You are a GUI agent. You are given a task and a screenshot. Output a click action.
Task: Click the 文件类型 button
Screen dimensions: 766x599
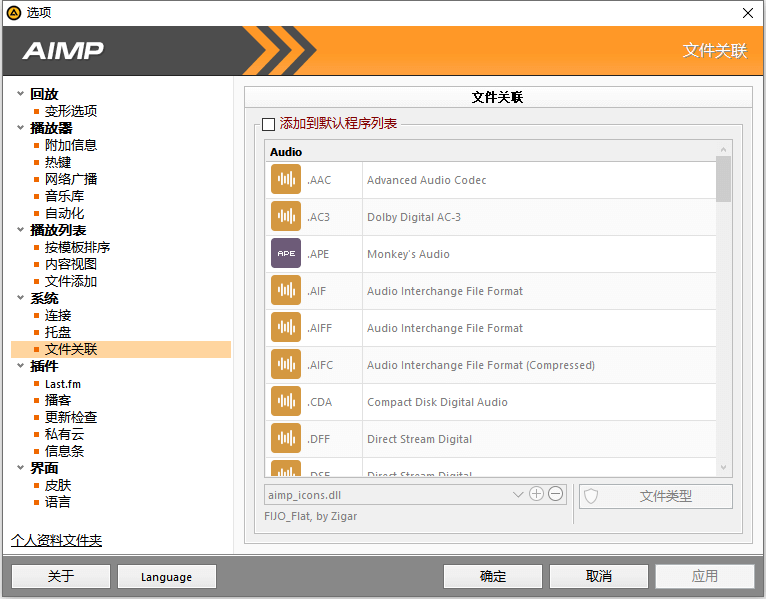pyautogui.click(x=656, y=496)
